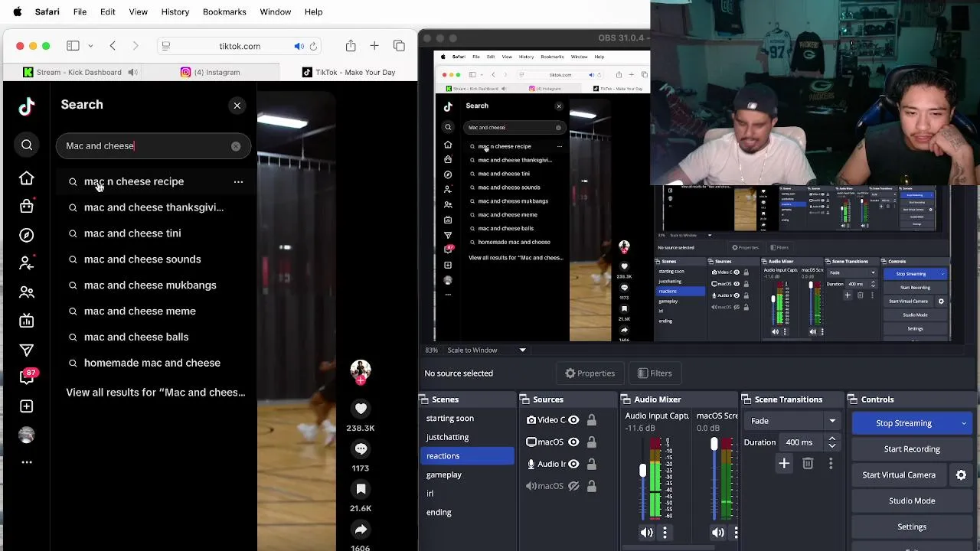Open the Bookmarks menu
The image size is (980, 551).
click(x=224, y=11)
